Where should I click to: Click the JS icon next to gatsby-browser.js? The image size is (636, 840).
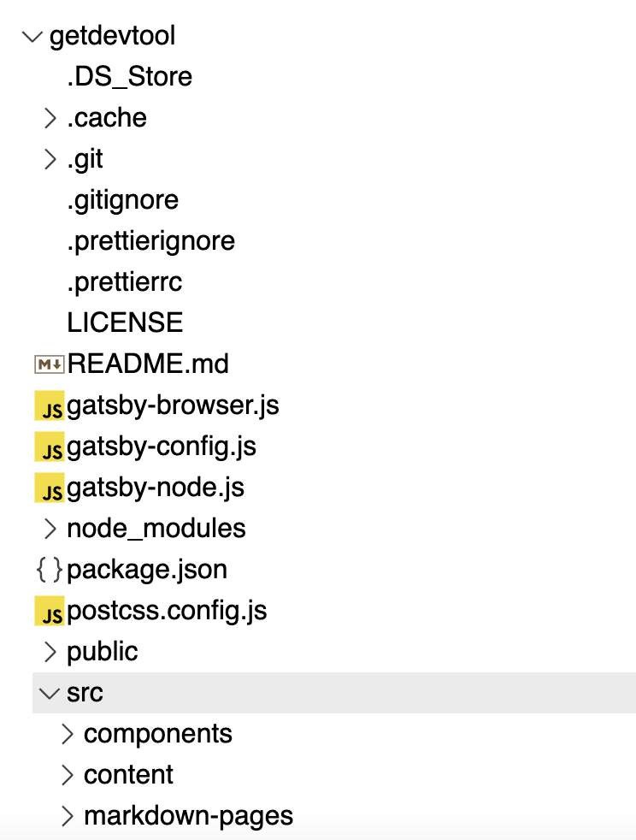(50, 405)
